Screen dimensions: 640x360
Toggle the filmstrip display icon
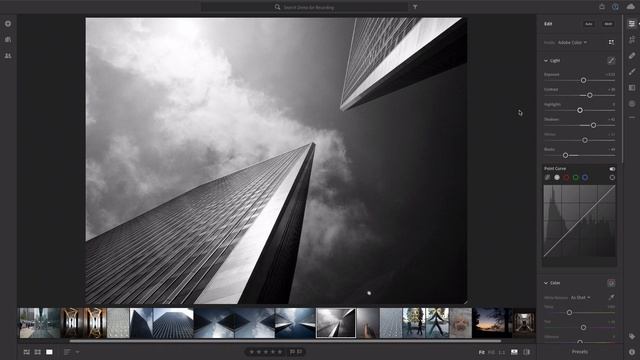(x=514, y=352)
